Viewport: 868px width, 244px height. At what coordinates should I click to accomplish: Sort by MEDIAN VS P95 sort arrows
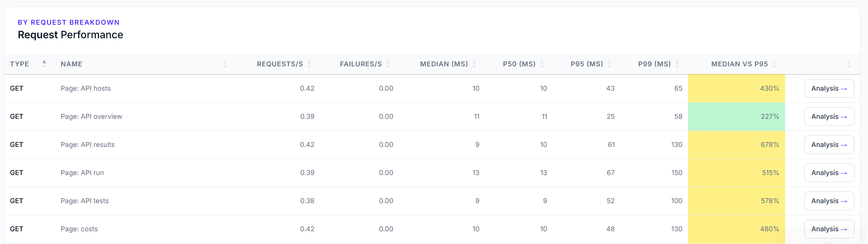click(774, 64)
